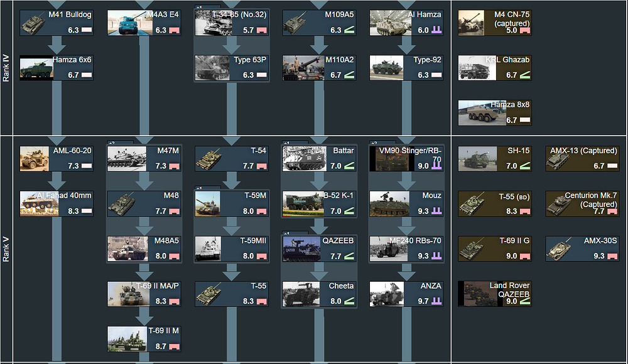Viewport: 628px width, 364px height.
Task: Click the T-69 II MA/P vehicle name
Action: pos(158,286)
